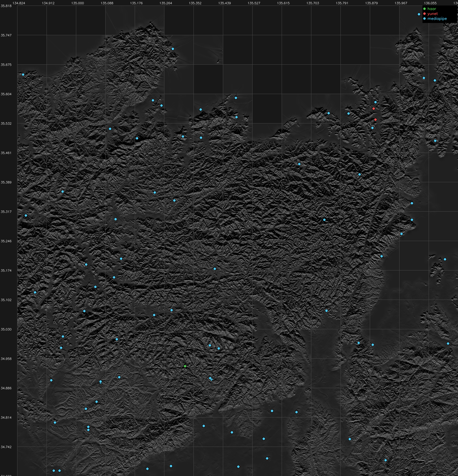Click the 135.879 longitude tick label
This screenshot has width=458, height=476.
[x=371, y=3]
